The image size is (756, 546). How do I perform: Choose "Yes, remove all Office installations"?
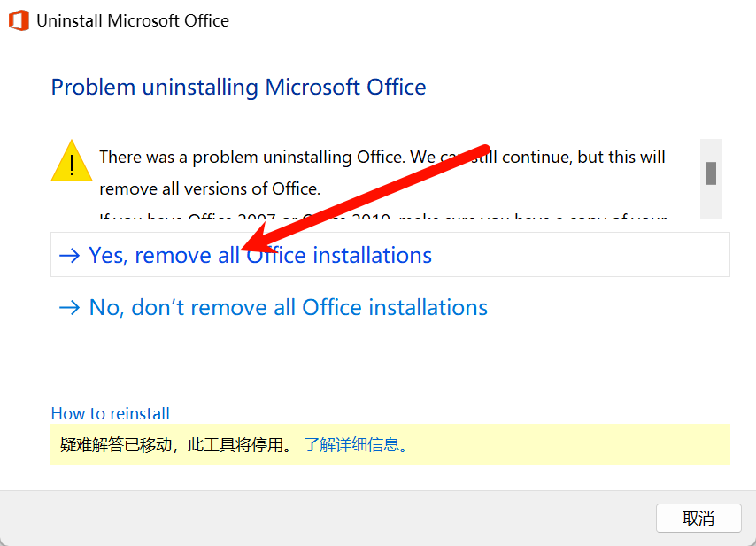(x=390, y=255)
